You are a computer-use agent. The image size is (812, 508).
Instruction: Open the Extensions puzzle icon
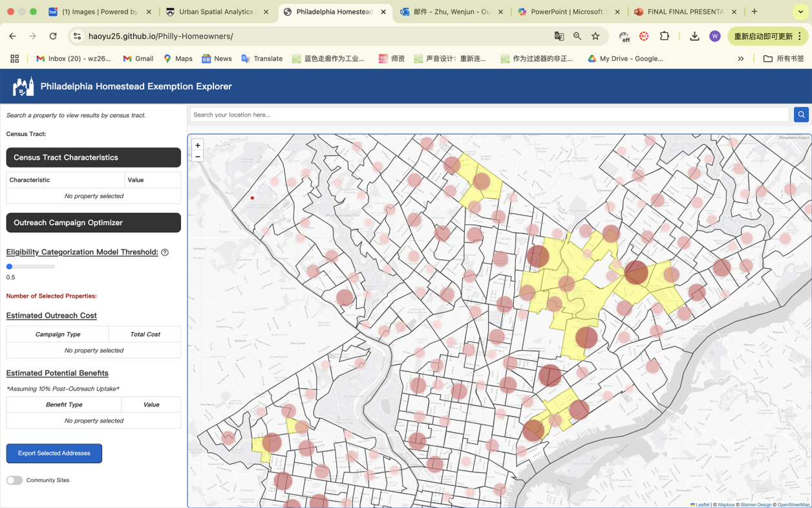click(665, 36)
